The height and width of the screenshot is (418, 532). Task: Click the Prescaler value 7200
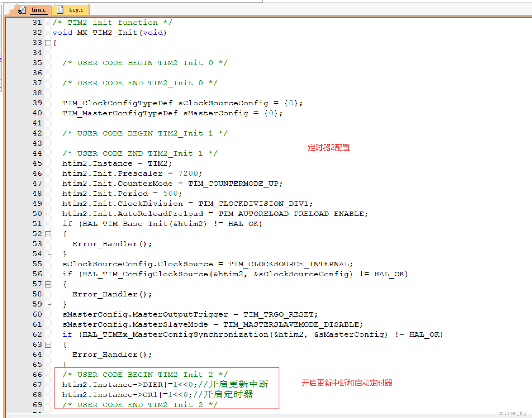coord(188,174)
